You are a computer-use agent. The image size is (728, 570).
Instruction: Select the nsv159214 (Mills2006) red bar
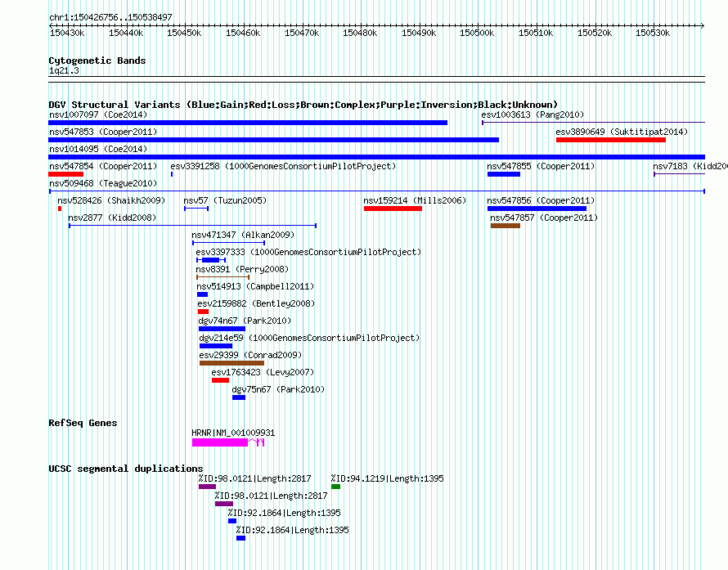[393, 209]
